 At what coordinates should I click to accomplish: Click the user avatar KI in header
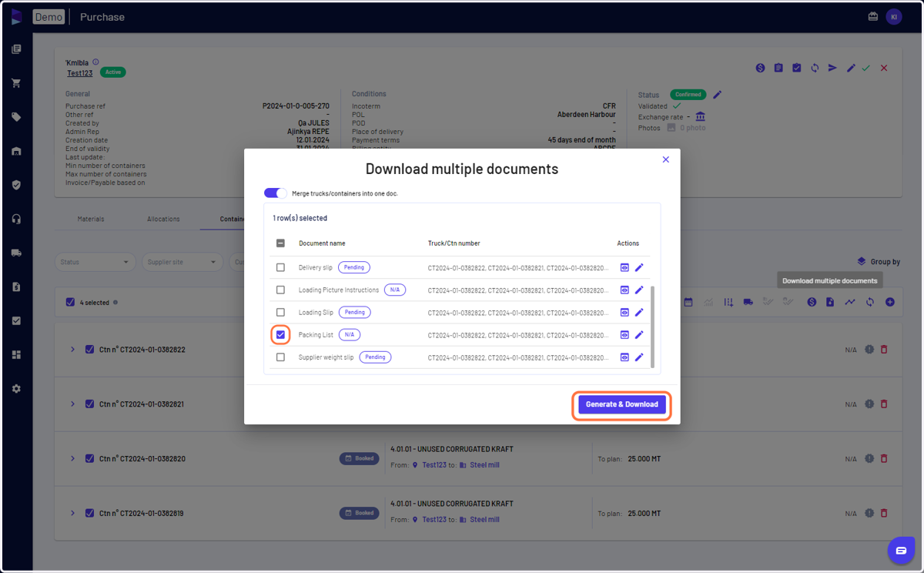click(x=893, y=16)
